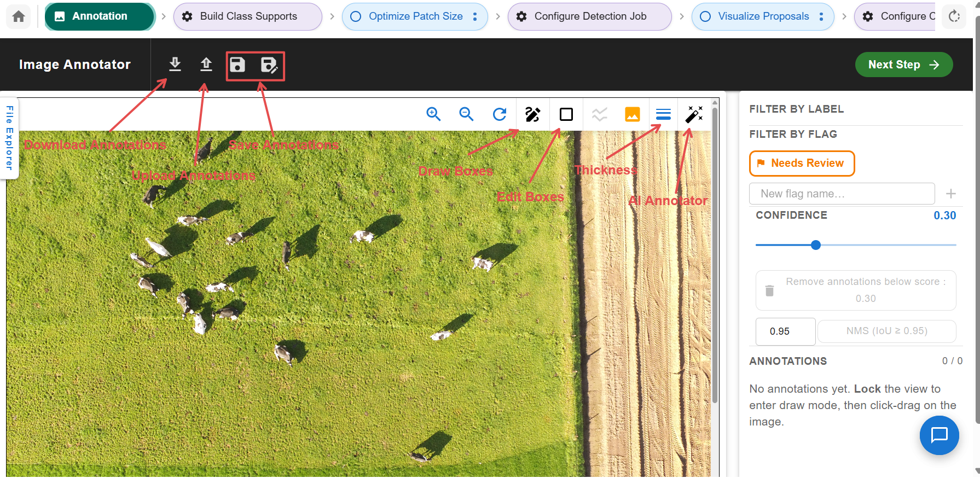The image size is (980, 478).
Task: Apply NMS (IoU ≥ 0.95) button
Action: pos(887,331)
